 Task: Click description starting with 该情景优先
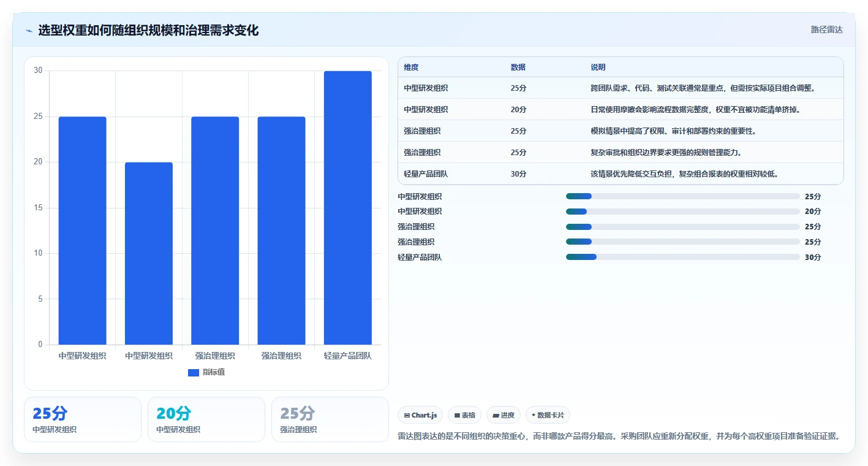pos(685,174)
